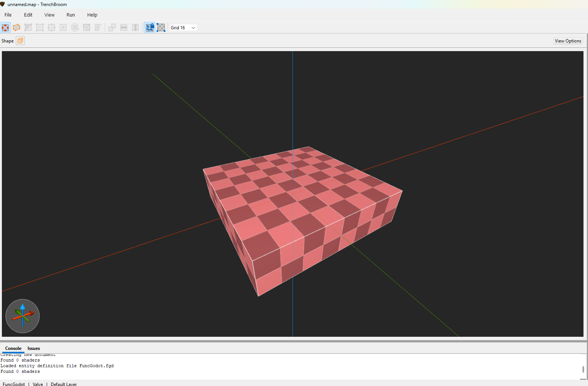Activate the Clip tool
Image resolution: width=588 pixels, height=386 pixels.
click(x=28, y=27)
